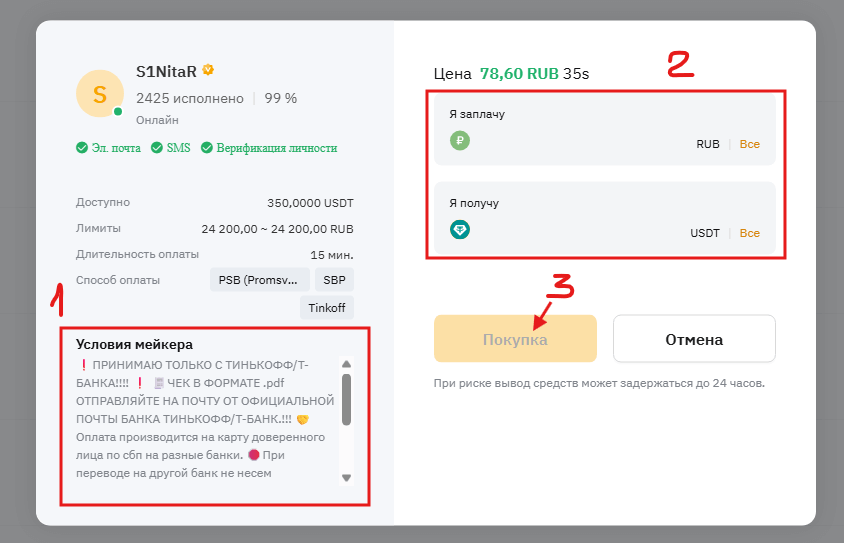Image resolution: width=844 pixels, height=543 pixels.
Task: Select the PSB payment method tag
Action: 257,280
